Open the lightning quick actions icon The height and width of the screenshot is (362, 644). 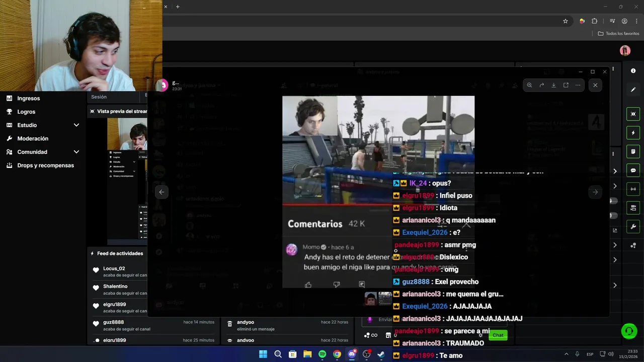click(633, 133)
